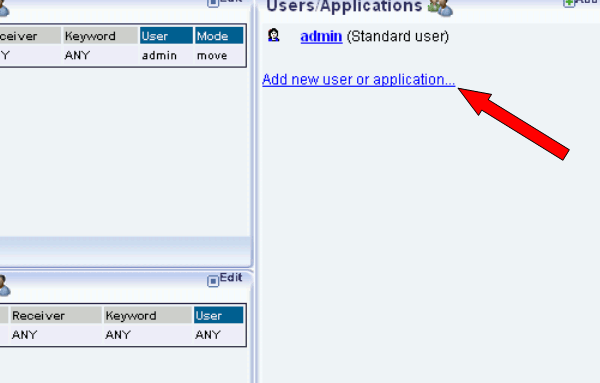Click ANY under Keyword in lower table
This screenshot has width=600, height=383.
(118, 335)
